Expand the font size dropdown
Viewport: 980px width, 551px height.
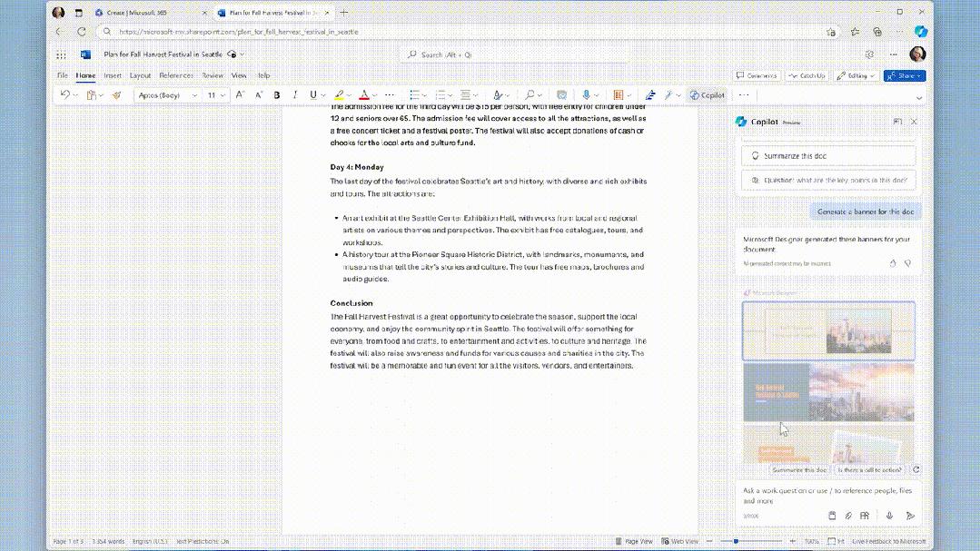(x=215, y=94)
